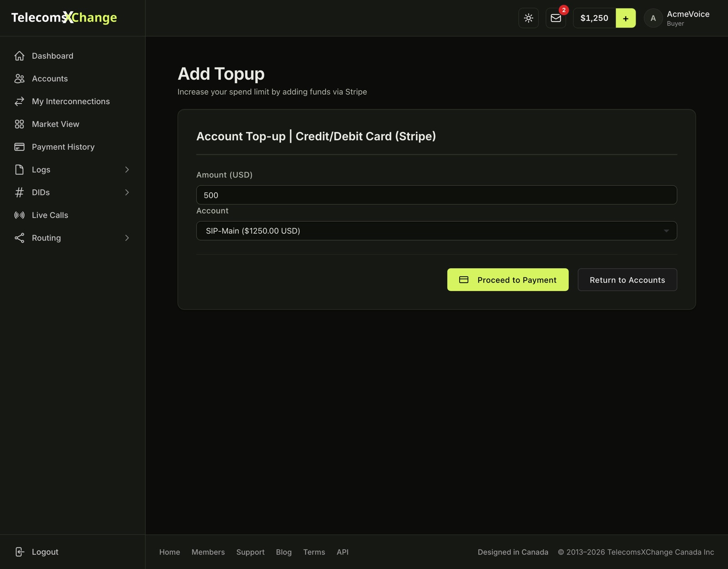Screen dimensions: 728x569
Task: Click the Logout door icon
Action: 19,552
